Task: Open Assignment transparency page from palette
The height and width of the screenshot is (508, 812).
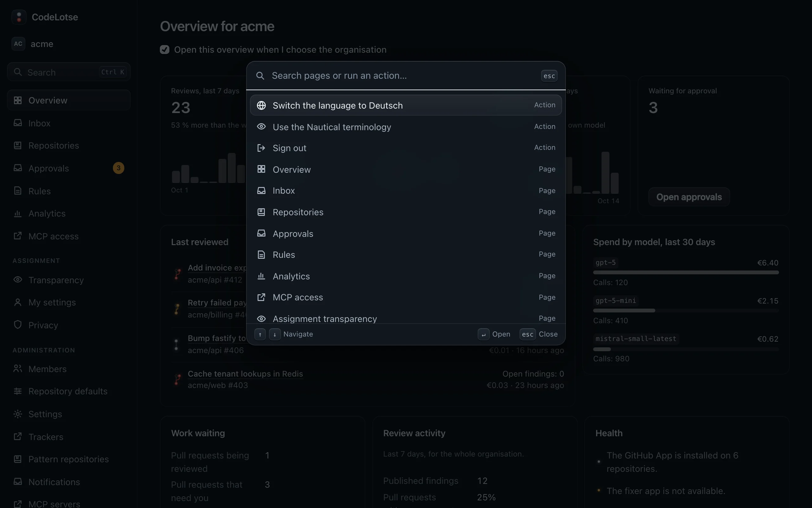Action: click(406, 318)
